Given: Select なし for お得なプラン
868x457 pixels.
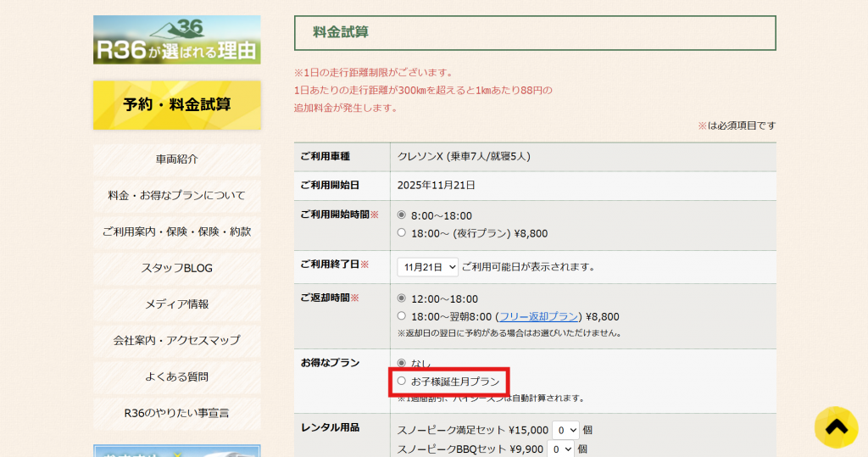Looking at the screenshot, I should pyautogui.click(x=402, y=363).
